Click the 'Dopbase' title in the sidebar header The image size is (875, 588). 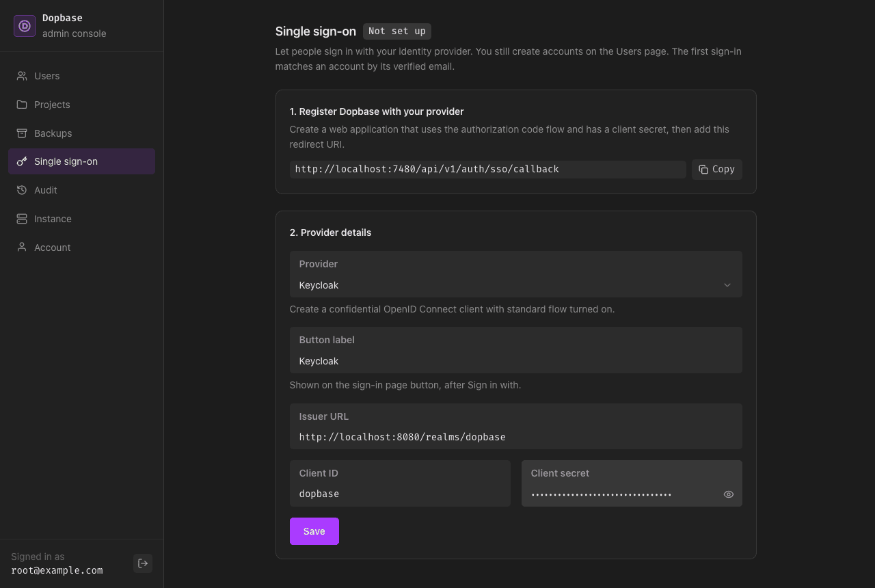point(62,18)
